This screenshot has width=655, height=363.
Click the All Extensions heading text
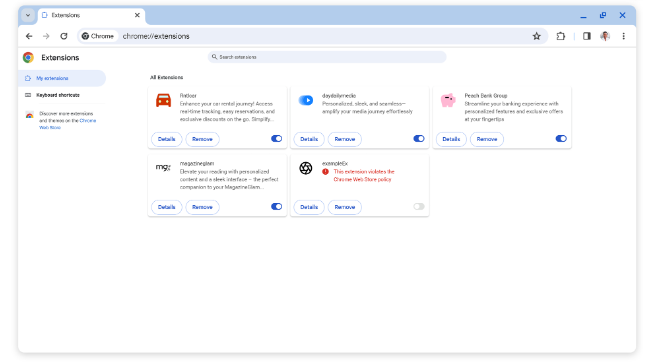pos(166,77)
